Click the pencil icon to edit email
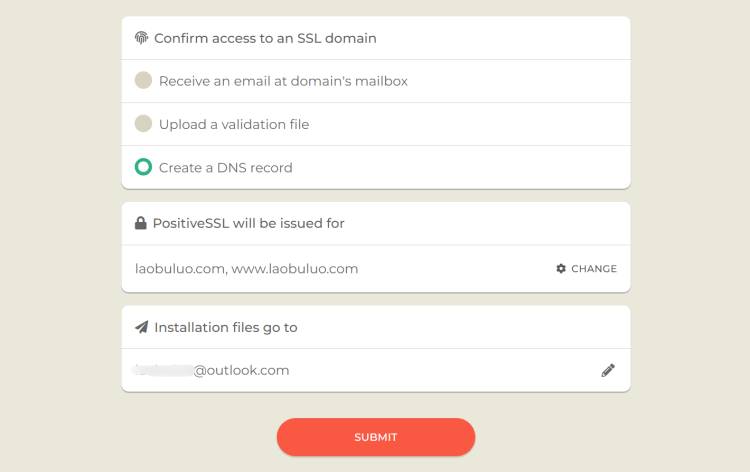Screen dimensions: 750x472 pyautogui.click(x=608, y=370)
